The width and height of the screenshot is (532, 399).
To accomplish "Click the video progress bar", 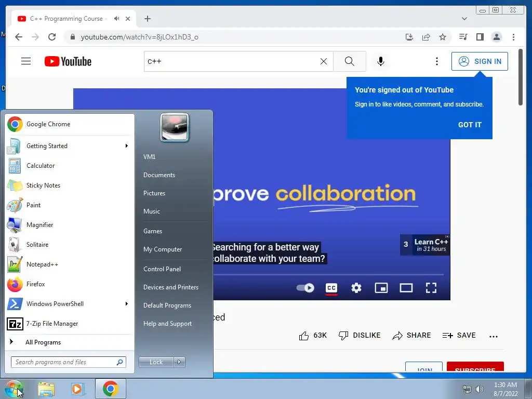I will point(328,274).
